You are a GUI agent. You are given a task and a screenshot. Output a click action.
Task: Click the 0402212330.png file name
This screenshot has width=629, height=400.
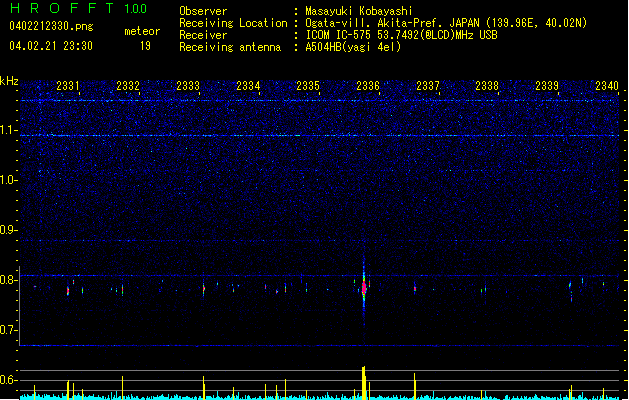coord(51,26)
